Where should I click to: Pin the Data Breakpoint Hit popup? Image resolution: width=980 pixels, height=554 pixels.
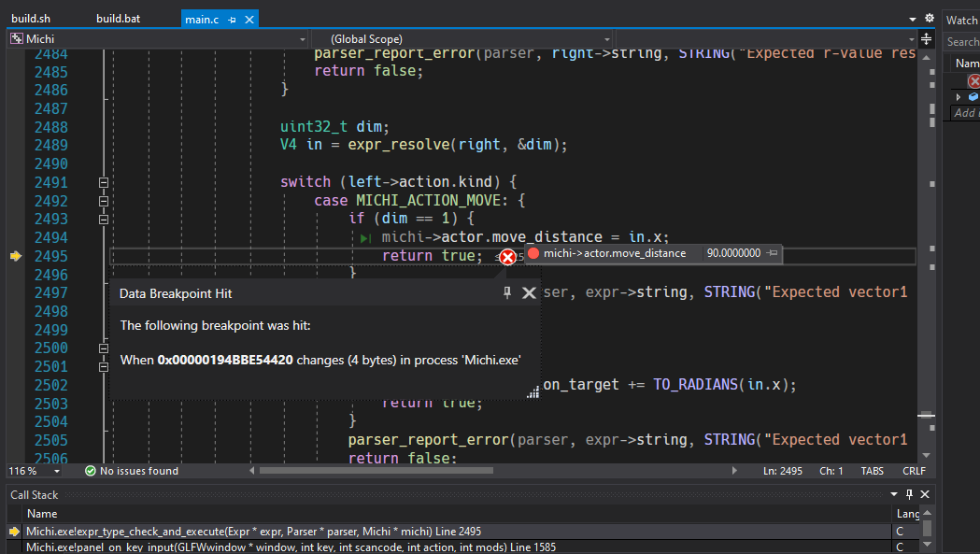[507, 292]
